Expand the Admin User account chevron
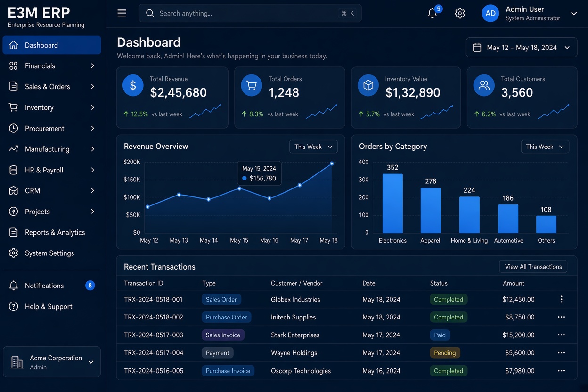 (574, 13)
